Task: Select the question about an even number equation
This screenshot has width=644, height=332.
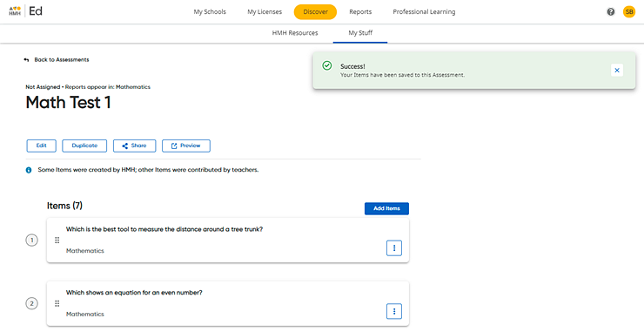Action: tap(134, 293)
